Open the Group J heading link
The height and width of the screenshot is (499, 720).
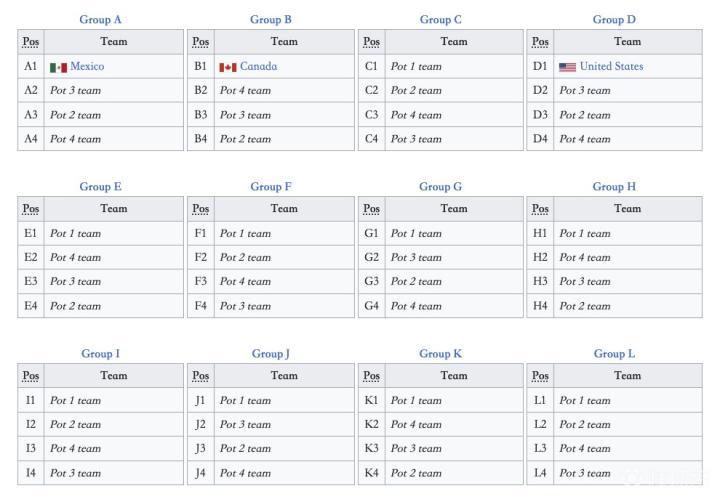click(271, 353)
